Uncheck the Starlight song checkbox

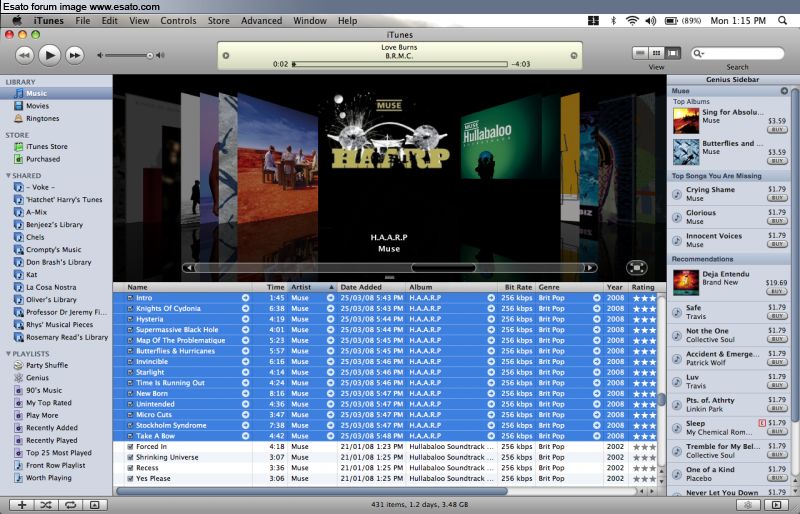[130, 372]
